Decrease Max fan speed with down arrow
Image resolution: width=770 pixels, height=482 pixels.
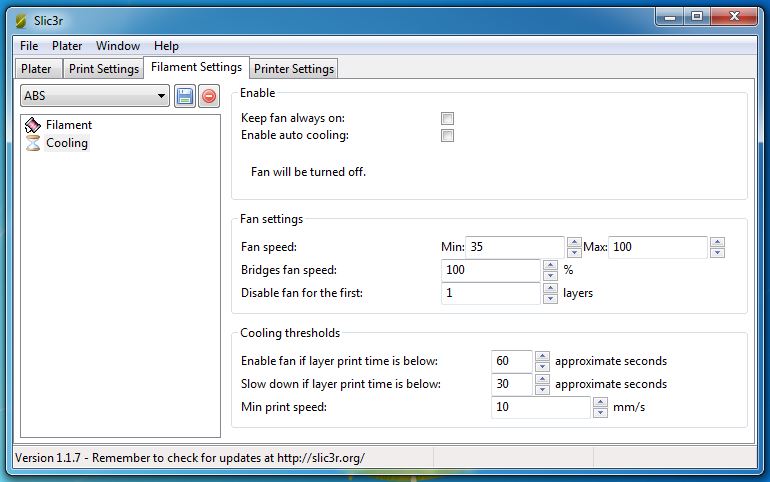coord(717,252)
